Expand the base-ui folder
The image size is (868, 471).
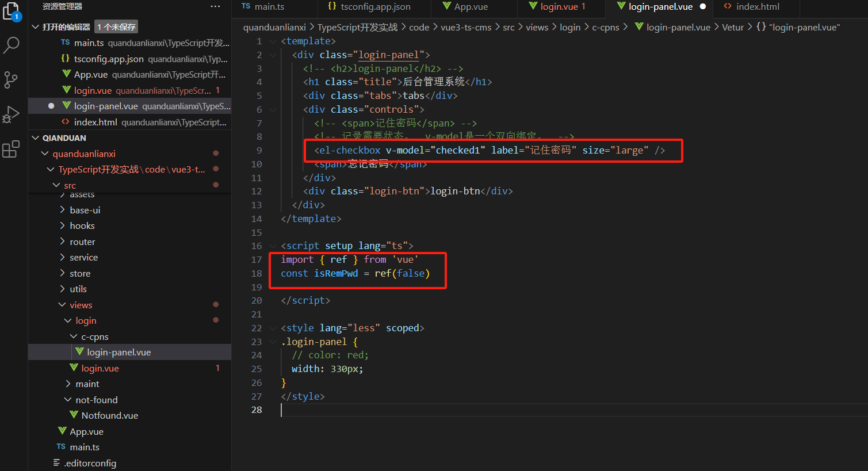click(62, 210)
